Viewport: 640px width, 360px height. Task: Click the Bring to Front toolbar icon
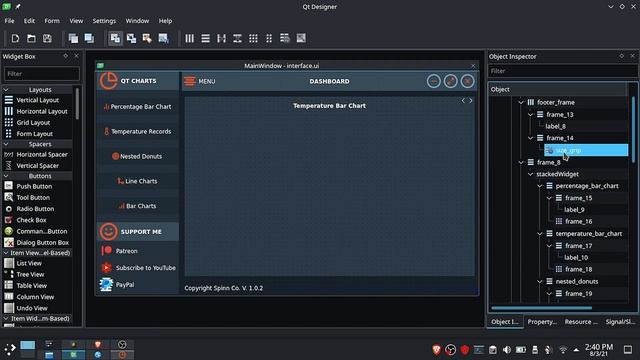[89, 38]
